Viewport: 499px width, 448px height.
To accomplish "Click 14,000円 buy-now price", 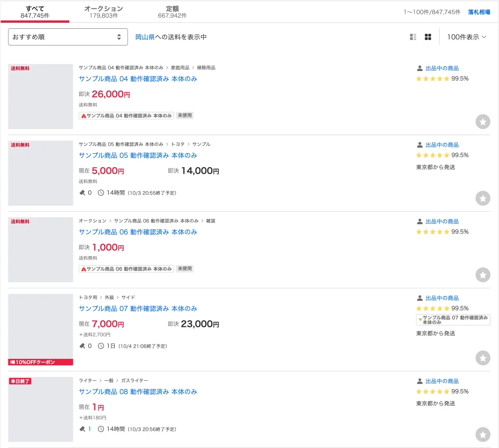I will tap(200, 171).
